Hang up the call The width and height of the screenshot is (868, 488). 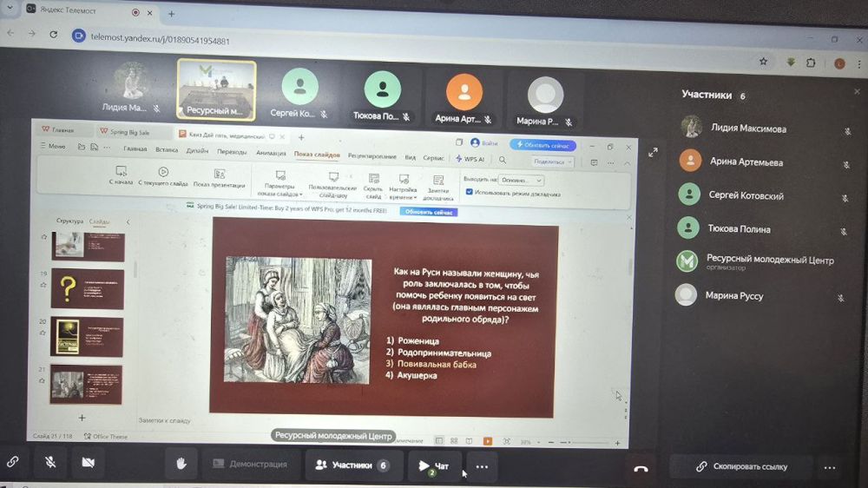click(x=641, y=469)
